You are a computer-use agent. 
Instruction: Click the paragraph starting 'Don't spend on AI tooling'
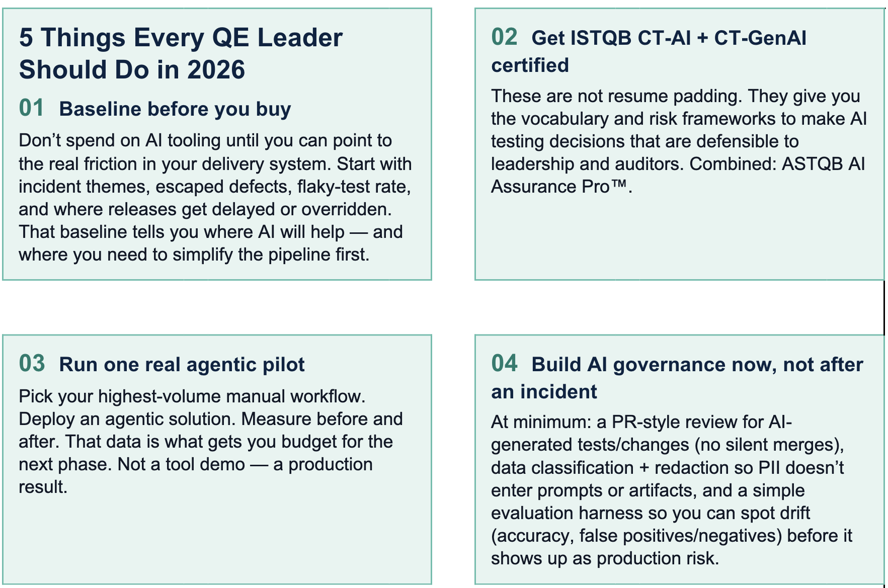click(215, 197)
